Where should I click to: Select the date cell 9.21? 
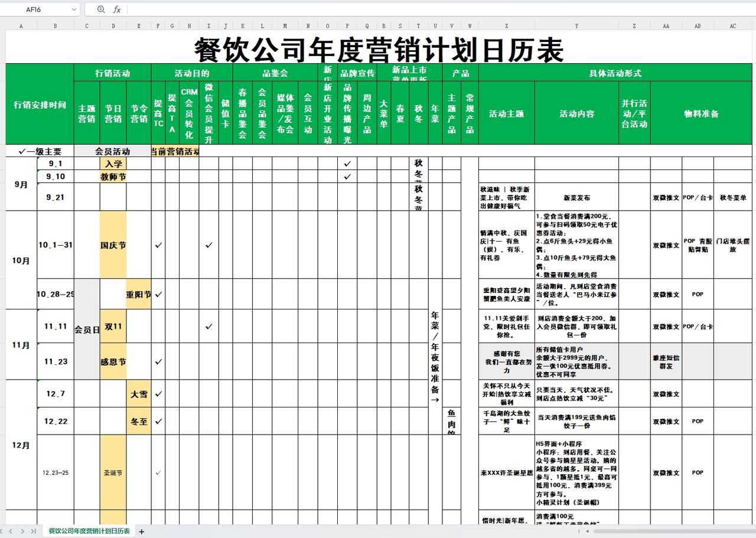click(56, 197)
